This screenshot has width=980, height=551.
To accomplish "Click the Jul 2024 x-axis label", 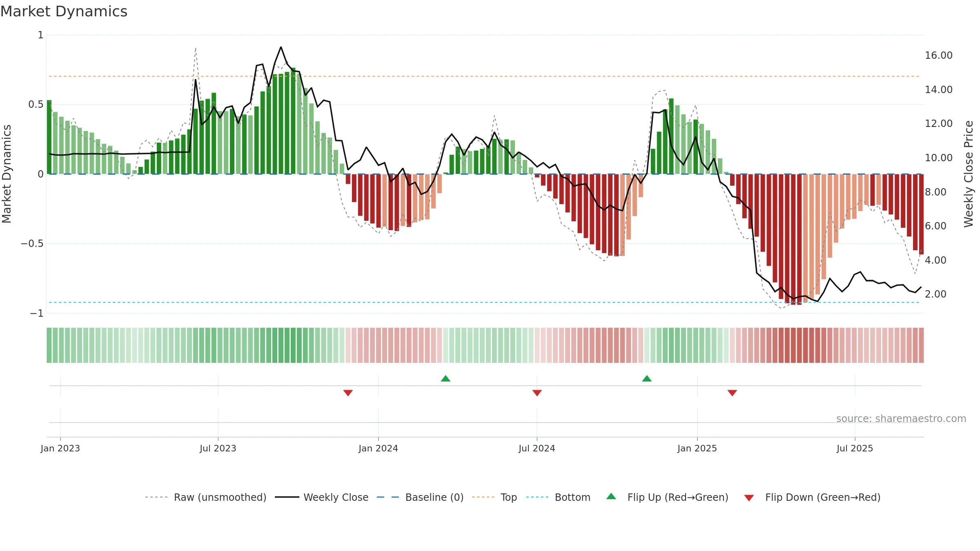I will (x=537, y=448).
